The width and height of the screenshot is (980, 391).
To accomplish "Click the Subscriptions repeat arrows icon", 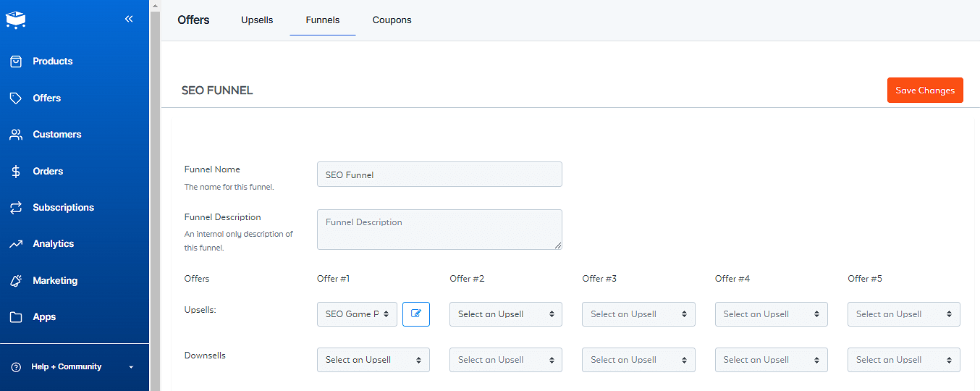I will [16, 208].
